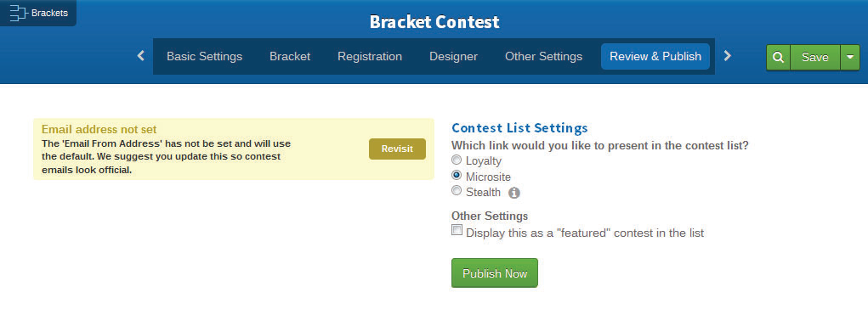Image resolution: width=868 pixels, height=309 pixels.
Task: Choose the Stealth link option
Action: (457, 191)
